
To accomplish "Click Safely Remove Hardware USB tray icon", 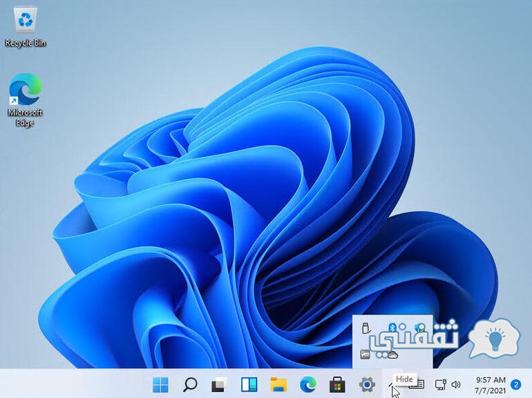I will pos(365,328).
